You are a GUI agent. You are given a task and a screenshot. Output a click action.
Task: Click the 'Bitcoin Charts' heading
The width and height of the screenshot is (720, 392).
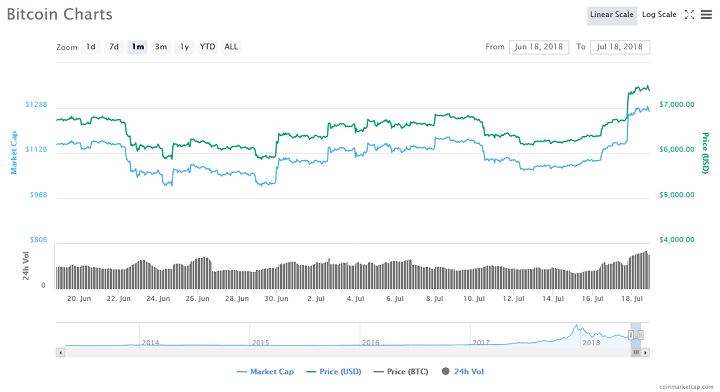tap(60, 15)
